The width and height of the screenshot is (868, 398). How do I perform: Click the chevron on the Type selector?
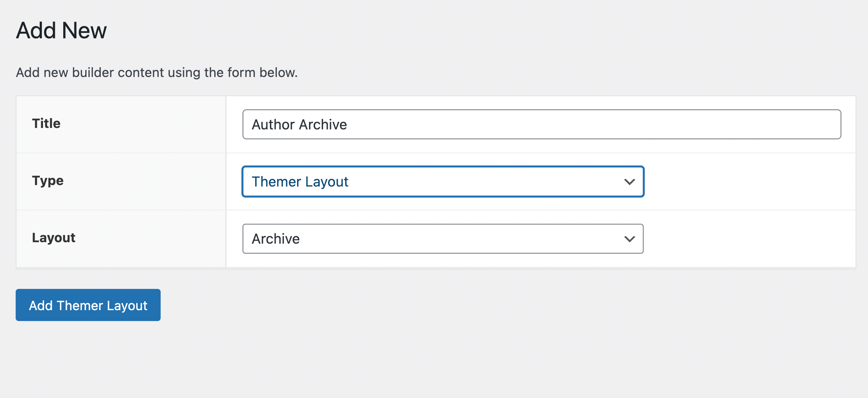click(629, 181)
